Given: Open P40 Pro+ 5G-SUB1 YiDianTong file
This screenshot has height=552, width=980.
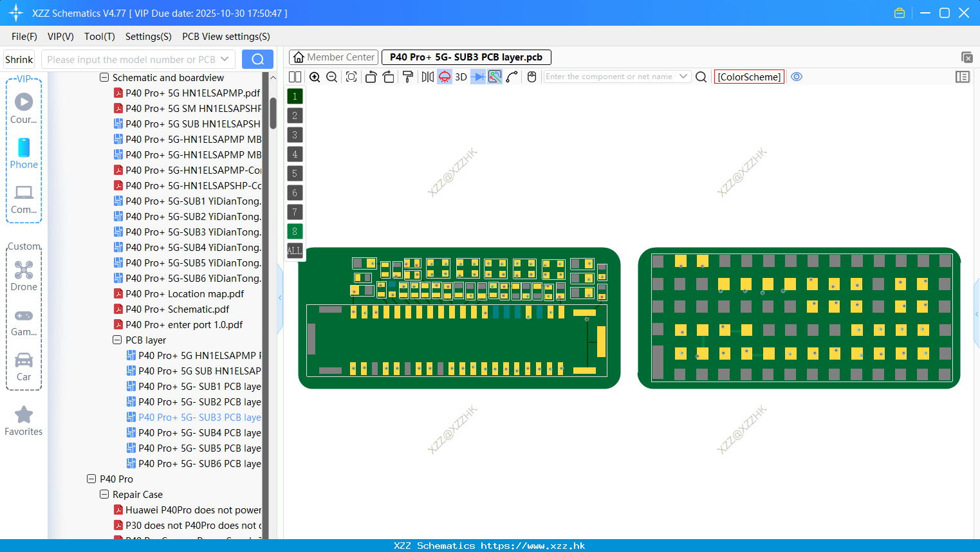Looking at the screenshot, I should pyautogui.click(x=187, y=201).
